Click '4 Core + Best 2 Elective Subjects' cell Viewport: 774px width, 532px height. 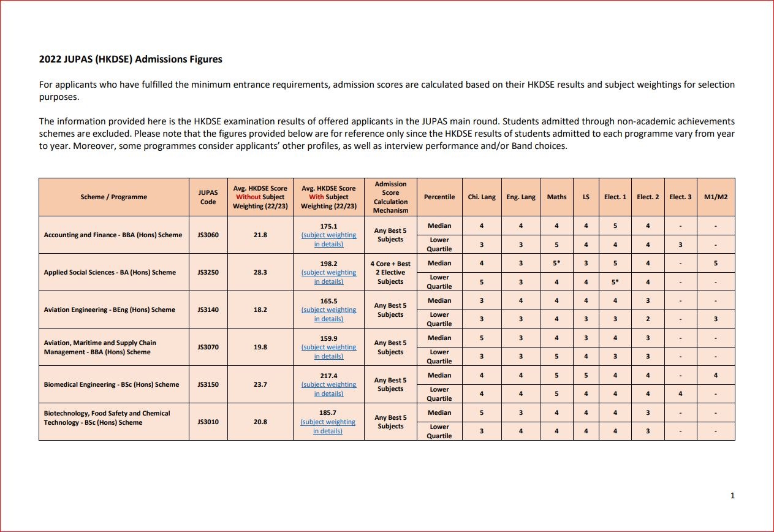point(390,273)
